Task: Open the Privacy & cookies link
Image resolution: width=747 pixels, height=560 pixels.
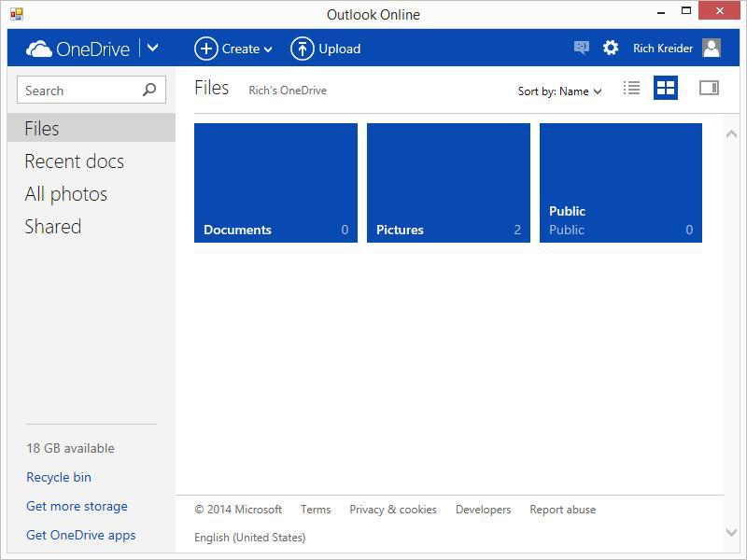Action: pyautogui.click(x=393, y=510)
